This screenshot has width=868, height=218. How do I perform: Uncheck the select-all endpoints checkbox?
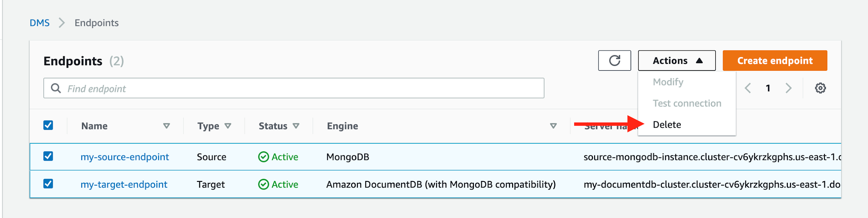click(x=48, y=126)
